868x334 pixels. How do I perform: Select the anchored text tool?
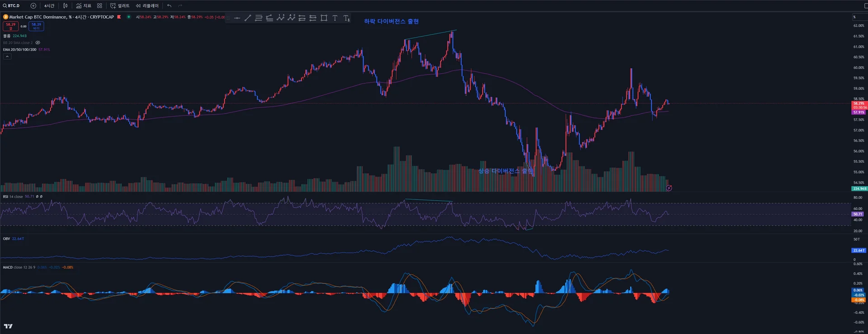pyautogui.click(x=346, y=18)
